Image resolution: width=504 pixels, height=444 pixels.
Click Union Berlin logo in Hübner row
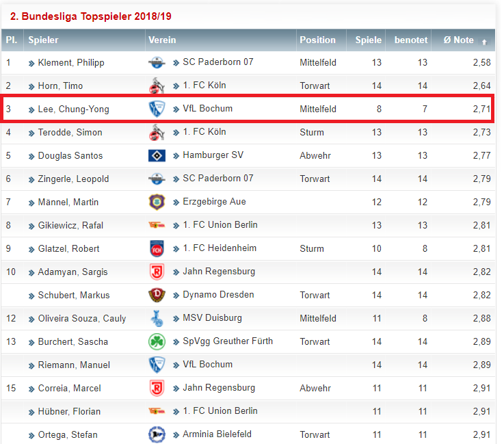pyautogui.click(x=157, y=411)
